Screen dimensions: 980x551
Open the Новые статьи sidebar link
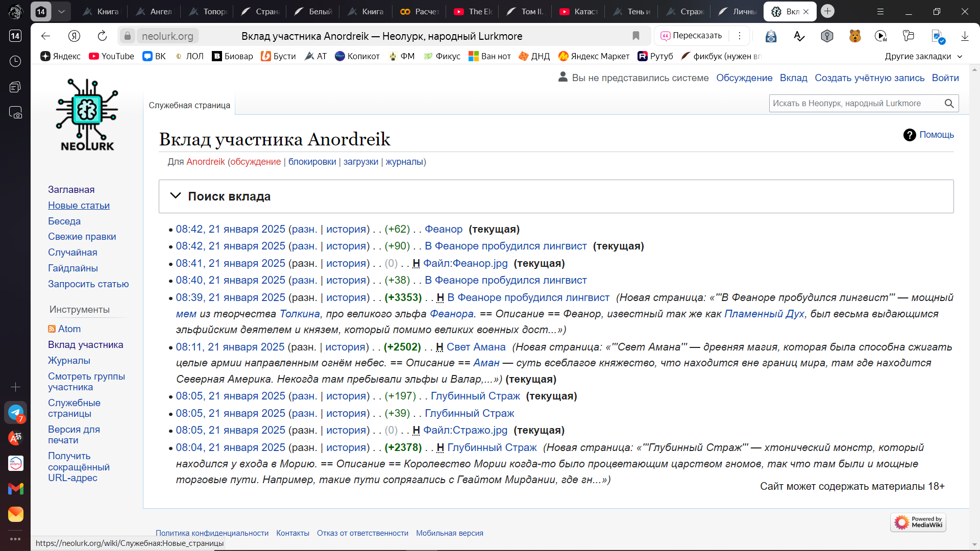click(79, 205)
